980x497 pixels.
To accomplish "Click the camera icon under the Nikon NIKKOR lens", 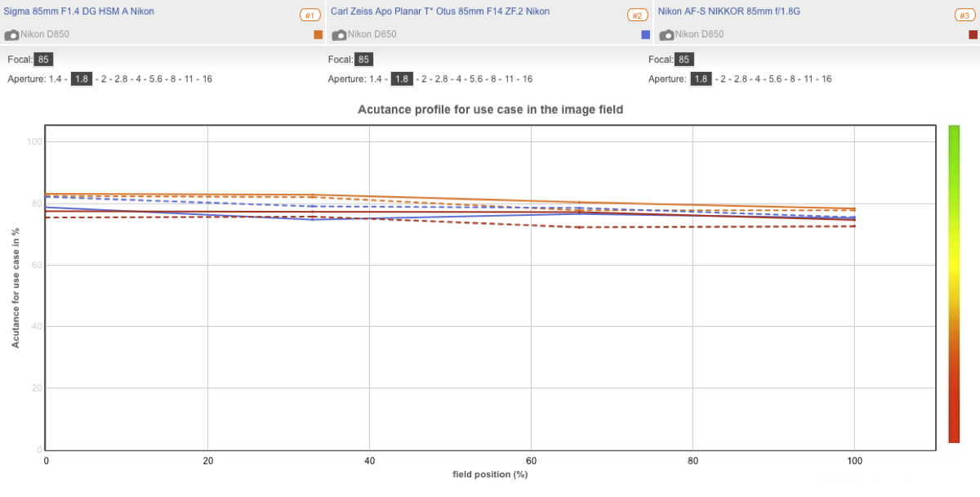I will pos(666,35).
